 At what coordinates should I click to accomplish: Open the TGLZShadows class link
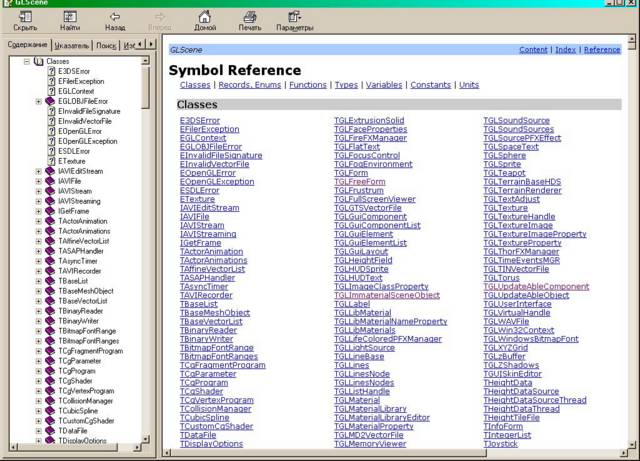tap(511, 365)
